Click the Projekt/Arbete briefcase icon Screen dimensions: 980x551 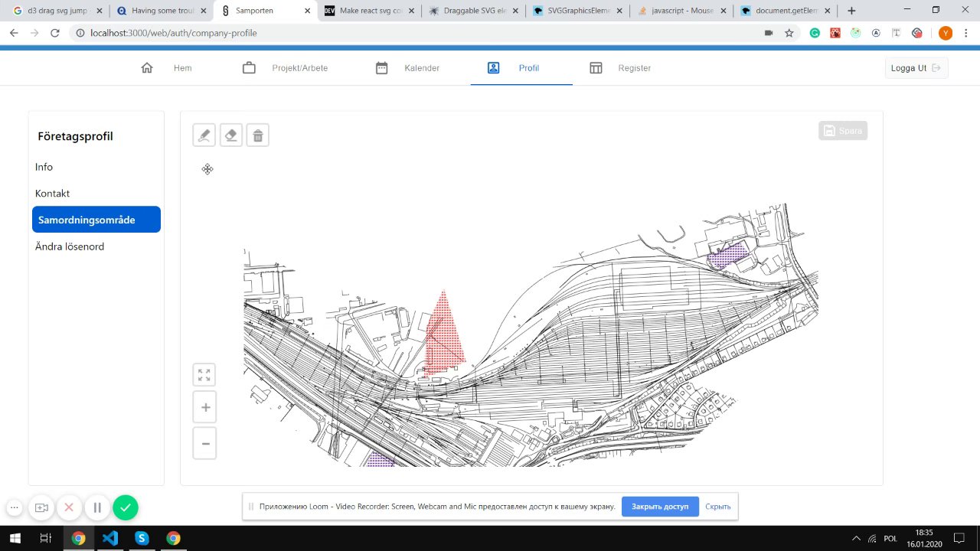point(249,68)
